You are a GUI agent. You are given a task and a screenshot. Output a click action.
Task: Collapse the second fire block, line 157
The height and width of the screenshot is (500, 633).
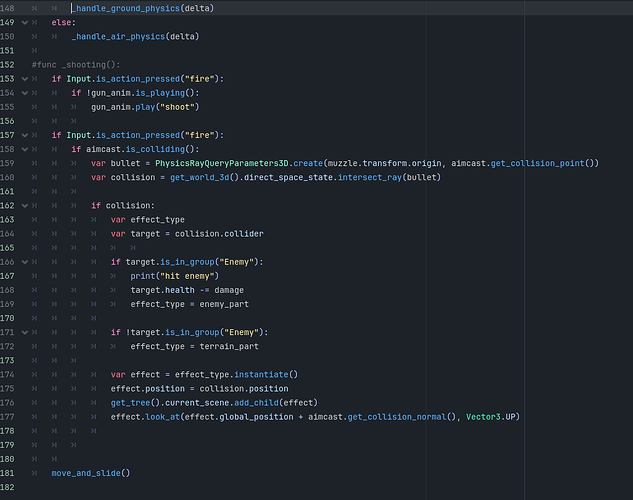tap(25, 135)
